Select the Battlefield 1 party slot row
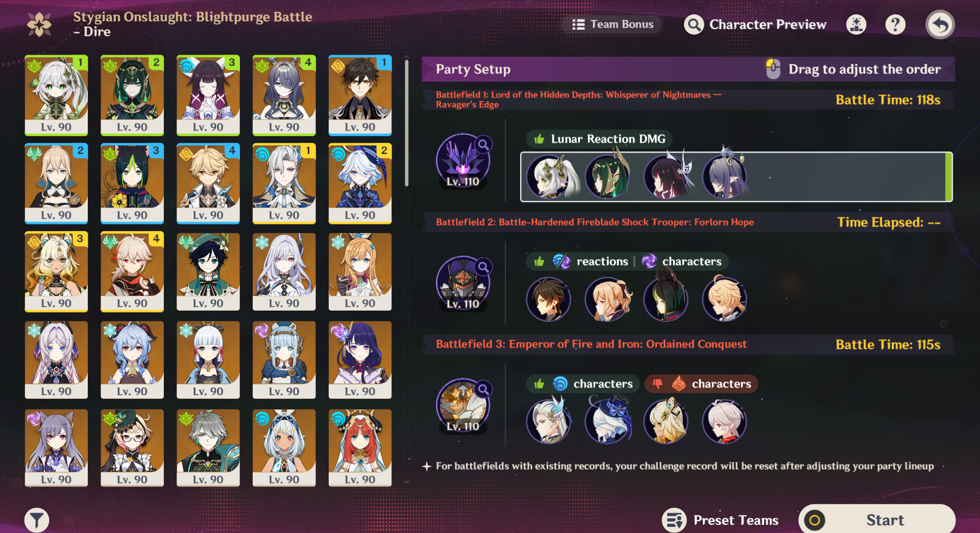This screenshot has width=980, height=533. (736, 177)
